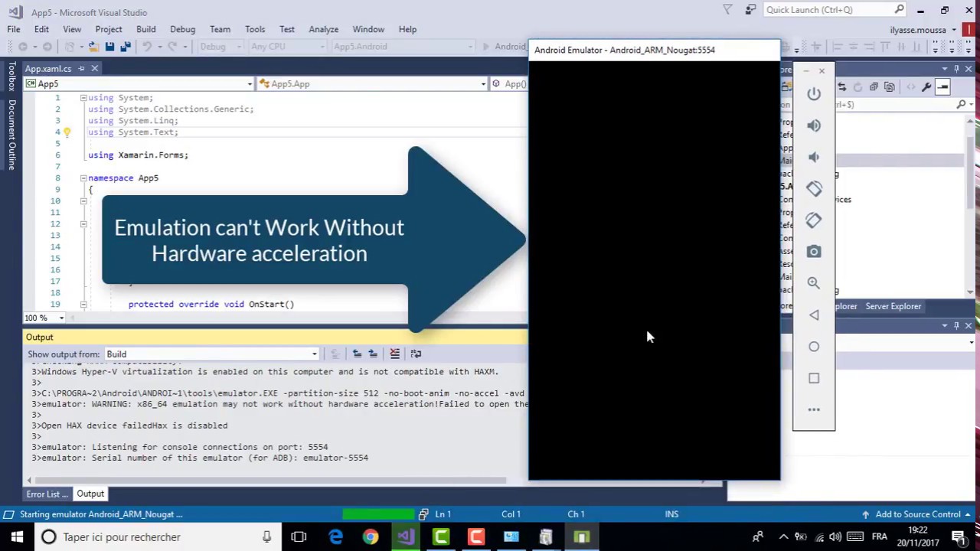
Task: Pin the App.xaml.cs tab
Action: 82,69
